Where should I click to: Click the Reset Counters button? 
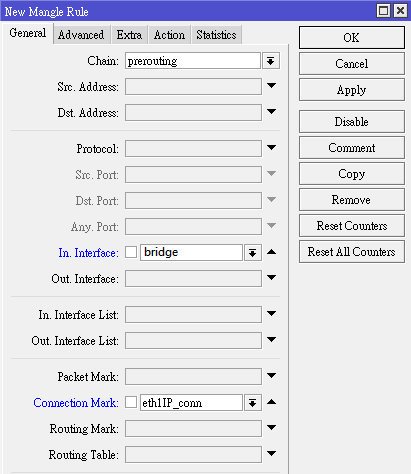click(x=352, y=226)
